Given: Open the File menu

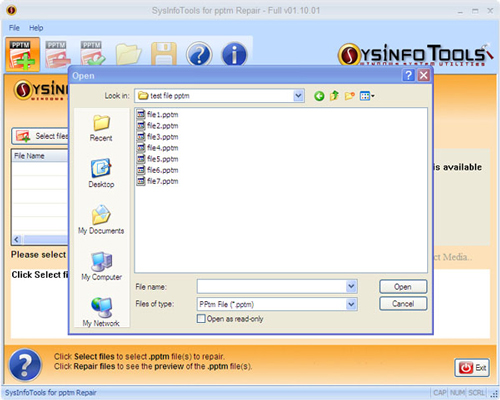Looking at the screenshot, I should [x=14, y=28].
